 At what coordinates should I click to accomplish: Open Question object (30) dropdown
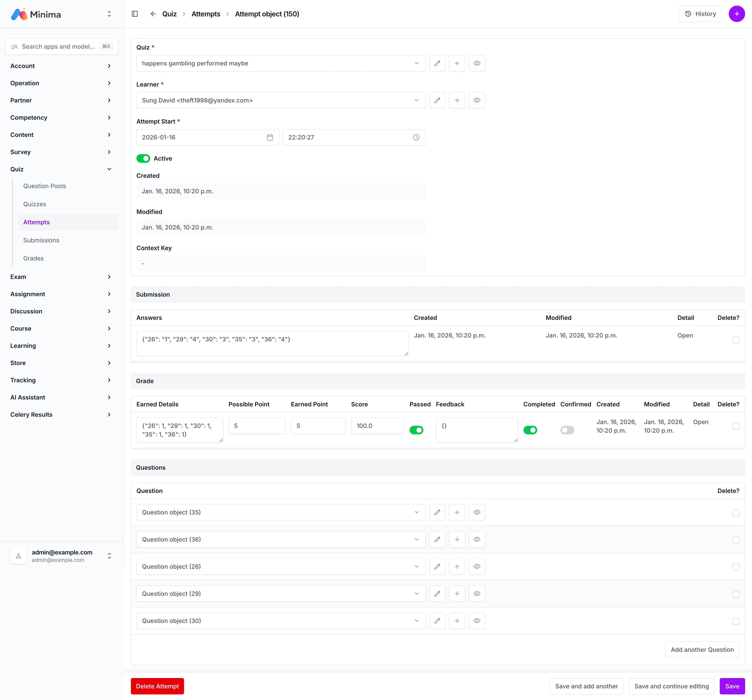point(281,621)
